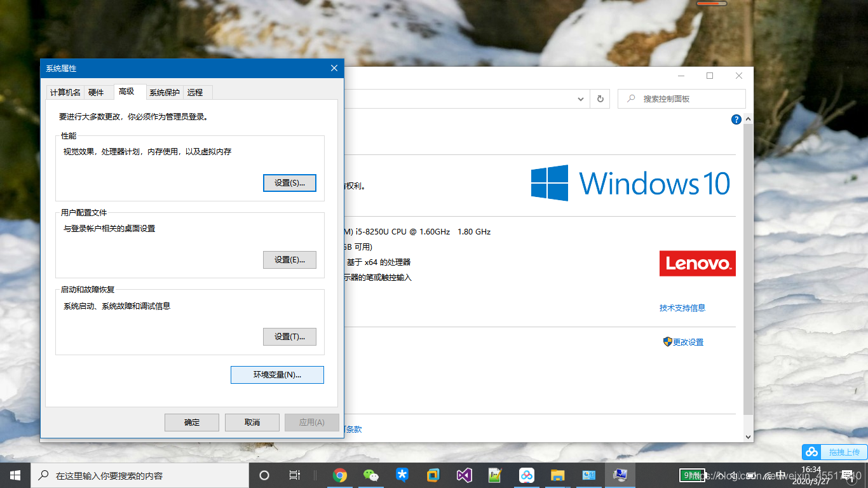Click the Baidu cloud upload widget icon
Image resolution: width=868 pixels, height=488 pixels.
(811, 452)
